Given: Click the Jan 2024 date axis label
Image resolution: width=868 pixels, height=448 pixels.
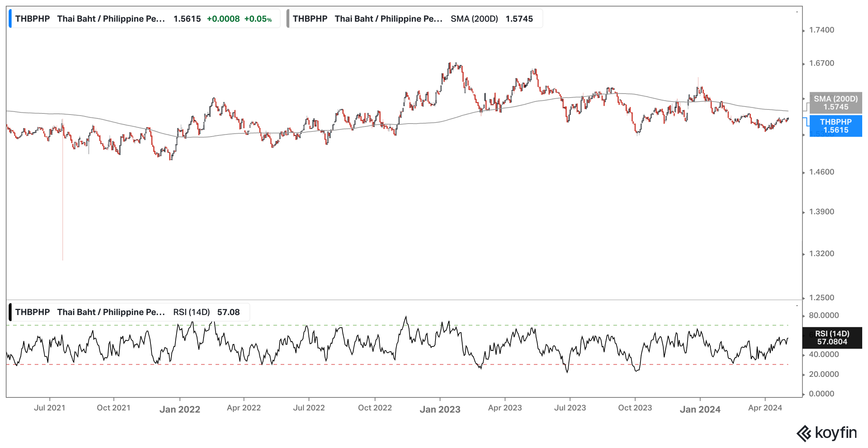Looking at the screenshot, I should tap(700, 409).
